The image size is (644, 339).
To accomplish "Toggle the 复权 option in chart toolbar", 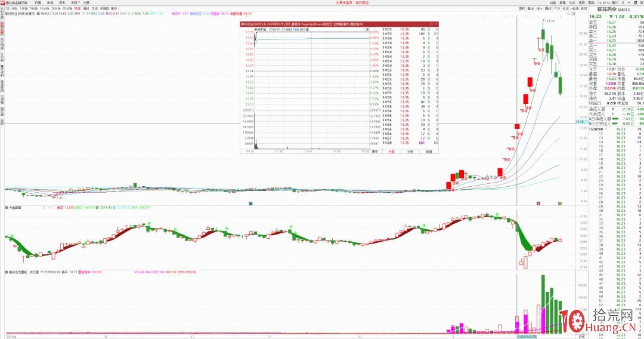I will [522, 8].
